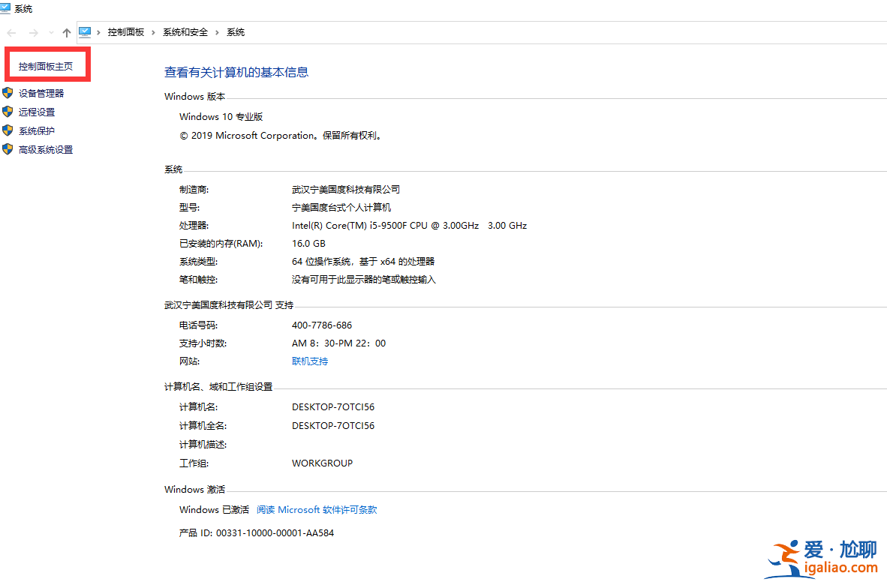Click the shield icon beside 远程设置

(x=8, y=112)
